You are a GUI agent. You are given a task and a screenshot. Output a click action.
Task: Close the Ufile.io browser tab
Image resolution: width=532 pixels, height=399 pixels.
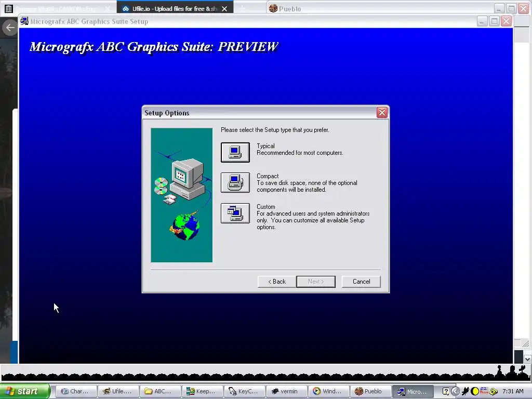pyautogui.click(x=224, y=9)
